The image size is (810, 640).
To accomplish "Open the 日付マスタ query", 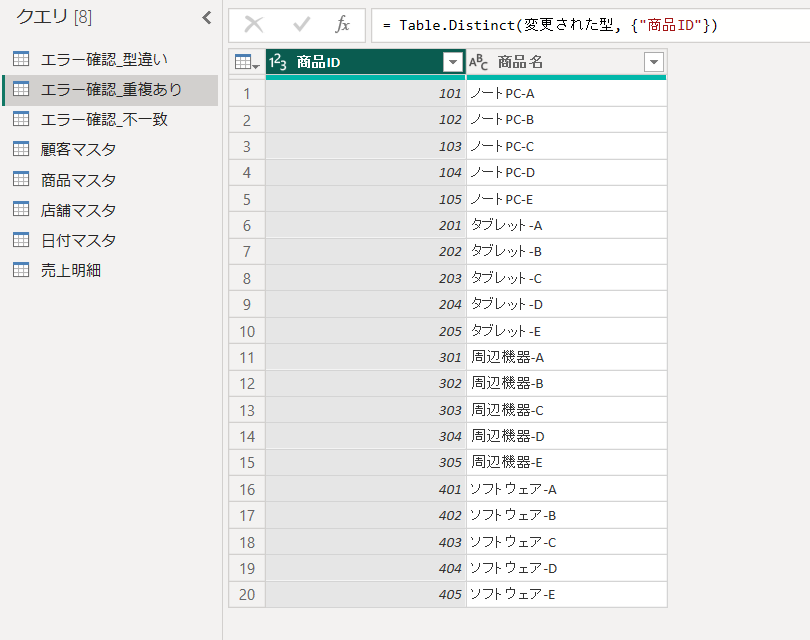I will click(111, 240).
